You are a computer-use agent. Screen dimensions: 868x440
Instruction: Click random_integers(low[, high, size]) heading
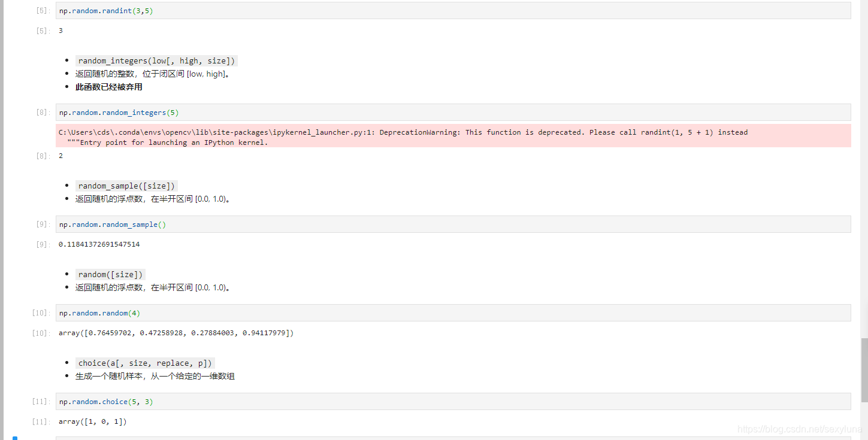(x=156, y=61)
